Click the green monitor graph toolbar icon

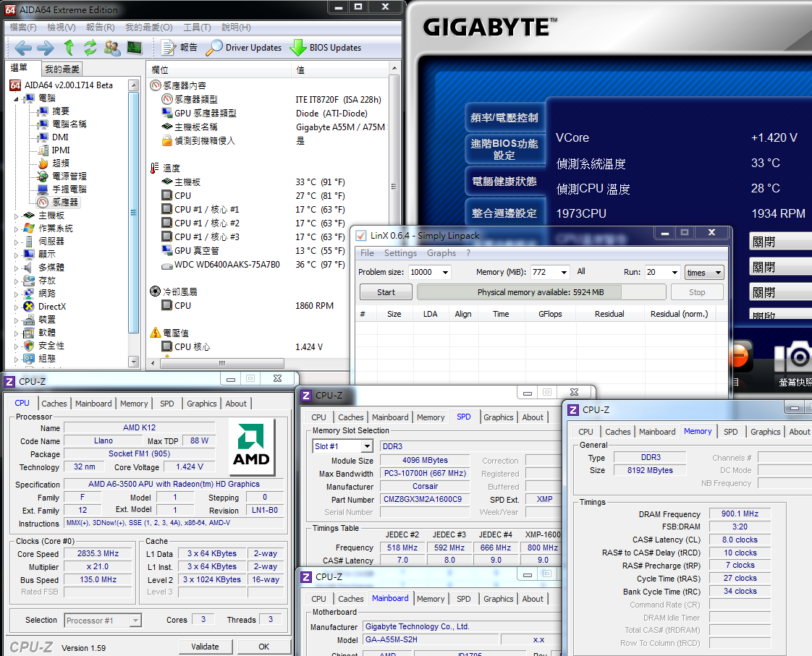click(x=135, y=48)
